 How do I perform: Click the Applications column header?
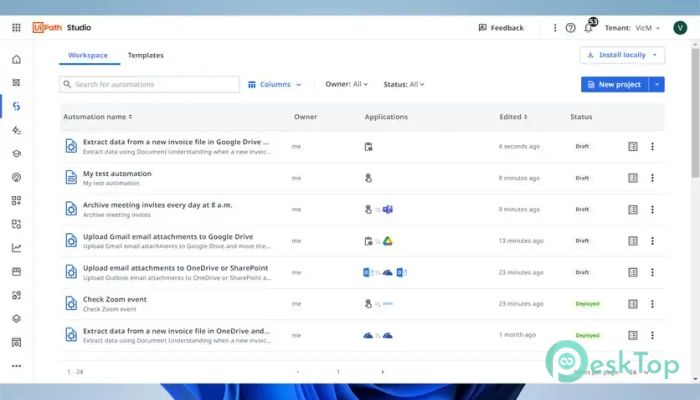[x=386, y=117]
